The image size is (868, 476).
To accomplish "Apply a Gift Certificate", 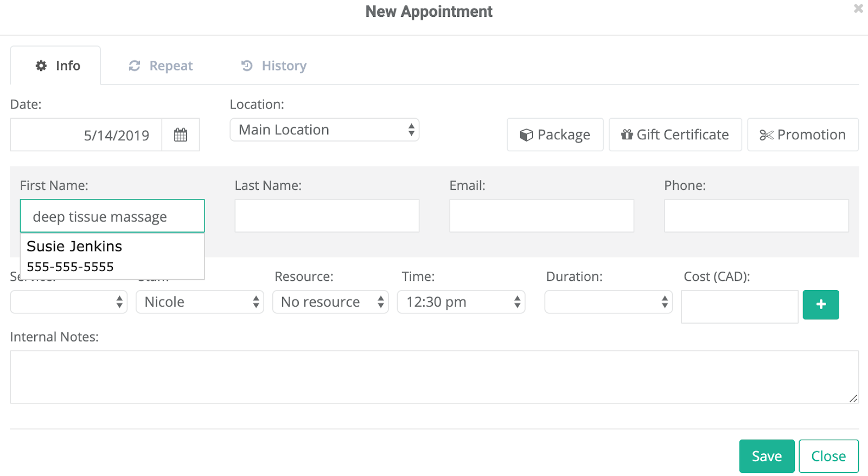I will 675,135.
